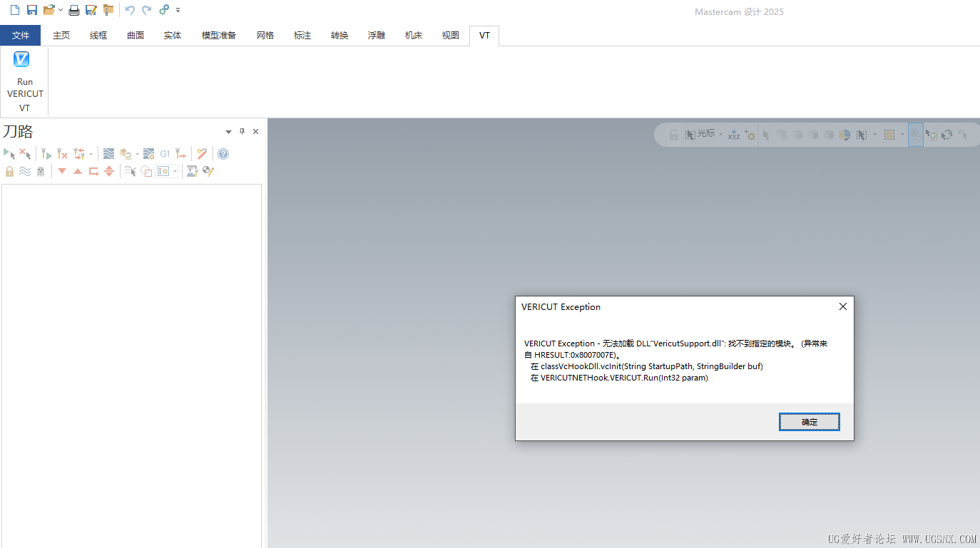
Task: Switch to the 机床 tab
Action: pyautogui.click(x=414, y=35)
